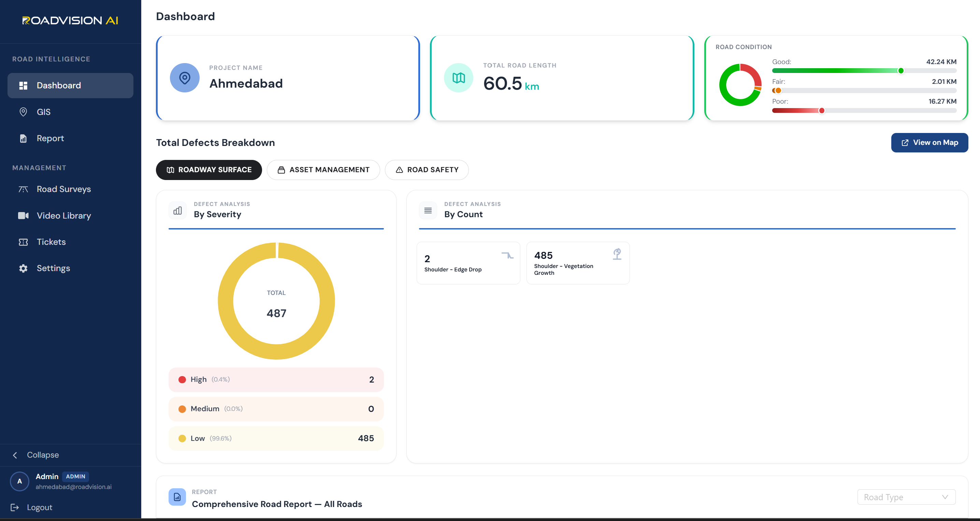Screen dimensions: 980x521
Task: Click the ADMIN role badge
Action: 75,477
